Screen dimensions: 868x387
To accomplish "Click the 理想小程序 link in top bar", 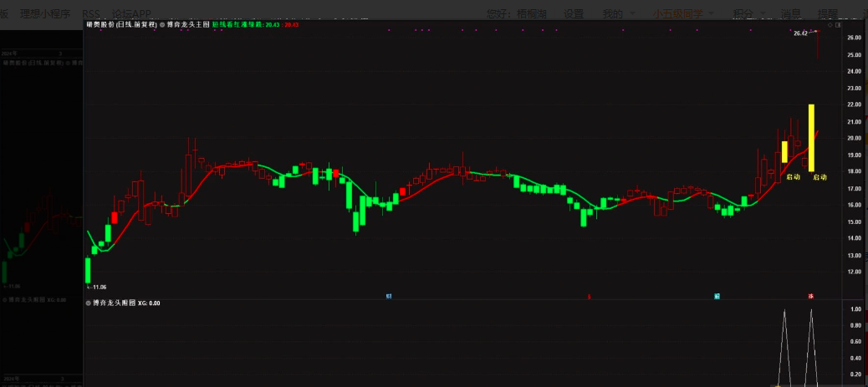I will 45,13.
